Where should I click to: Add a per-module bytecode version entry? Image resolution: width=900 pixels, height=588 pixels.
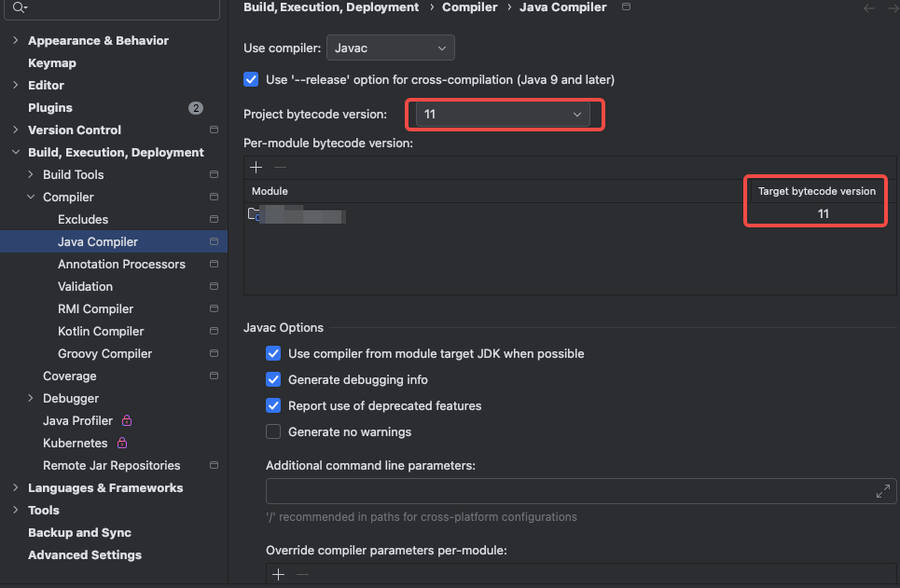click(256, 167)
